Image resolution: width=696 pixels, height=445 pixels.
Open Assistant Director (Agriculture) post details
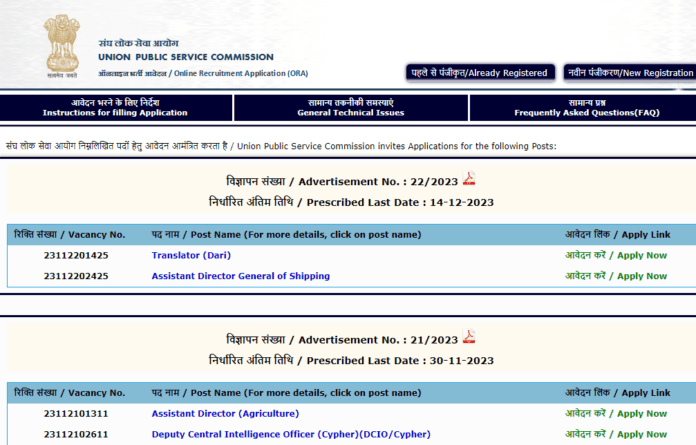click(225, 413)
